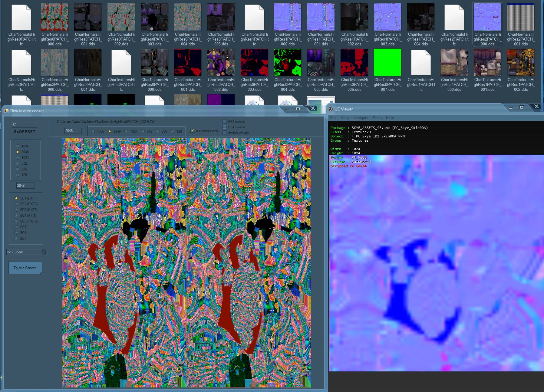The image size is (544, 392).
Task: Maximize the Raw texture cooker window
Action: tap(298, 109)
